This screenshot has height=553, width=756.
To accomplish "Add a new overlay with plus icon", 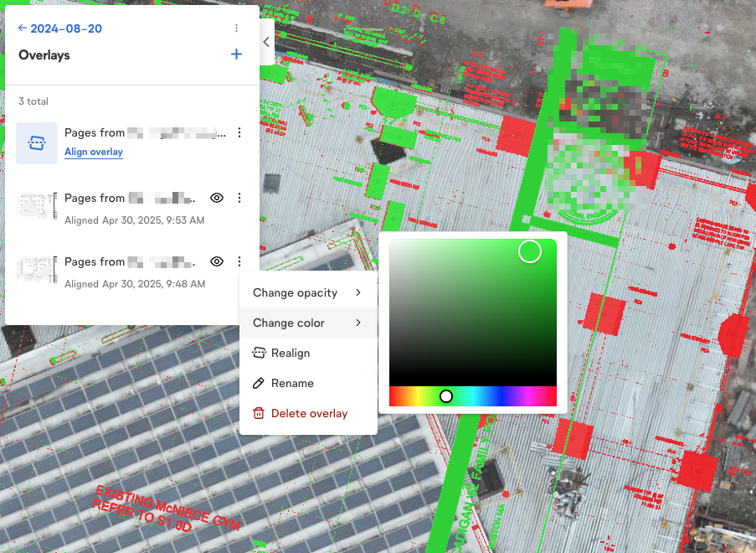I will 236,54.
